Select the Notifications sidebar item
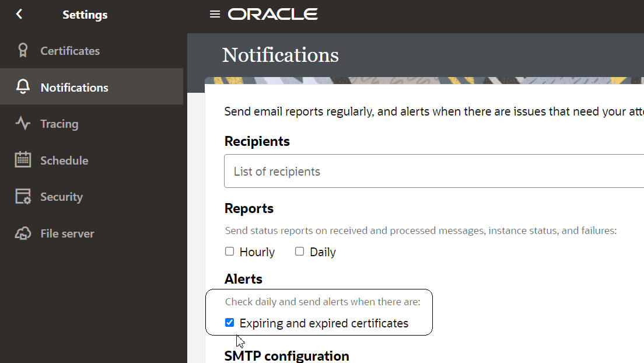This screenshot has height=363, width=644. (x=74, y=88)
